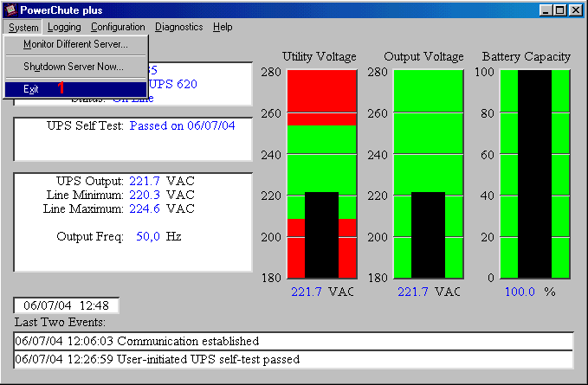The image size is (588, 385).
Task: Minimize the PowerChute plus window
Action: [x=546, y=10]
